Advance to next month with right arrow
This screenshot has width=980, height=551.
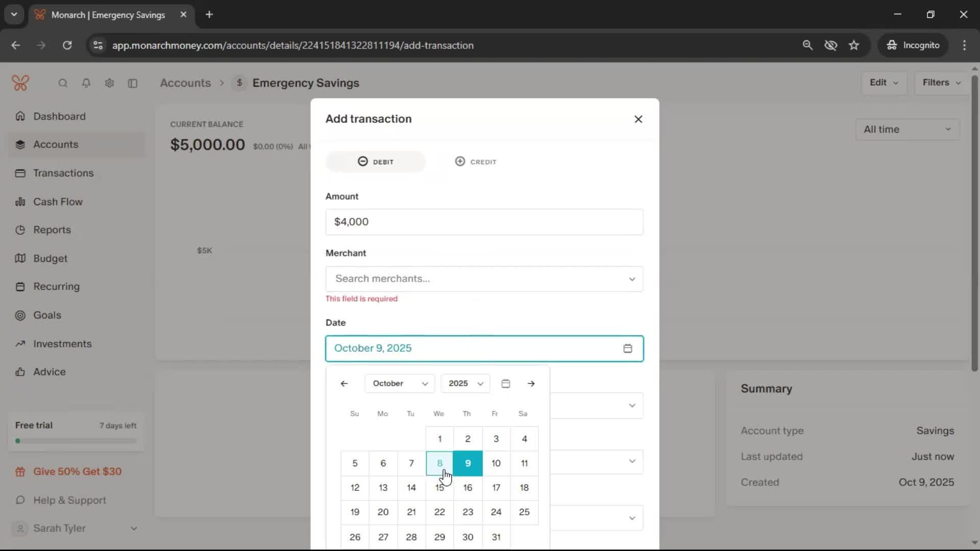[531, 384]
